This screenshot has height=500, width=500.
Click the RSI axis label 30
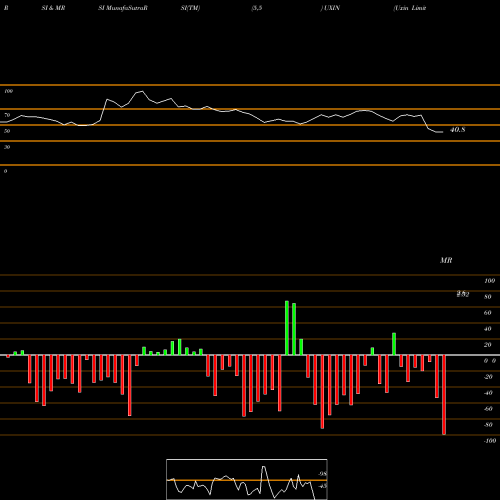7,147
